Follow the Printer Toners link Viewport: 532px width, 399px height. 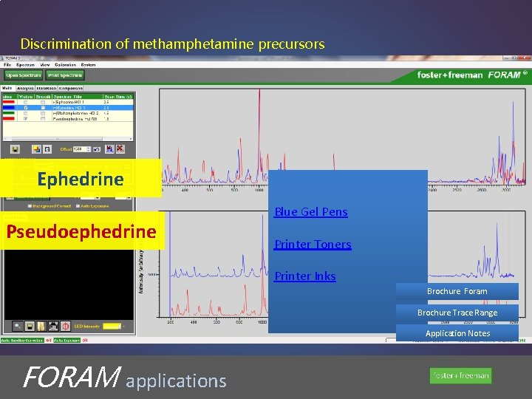313,245
